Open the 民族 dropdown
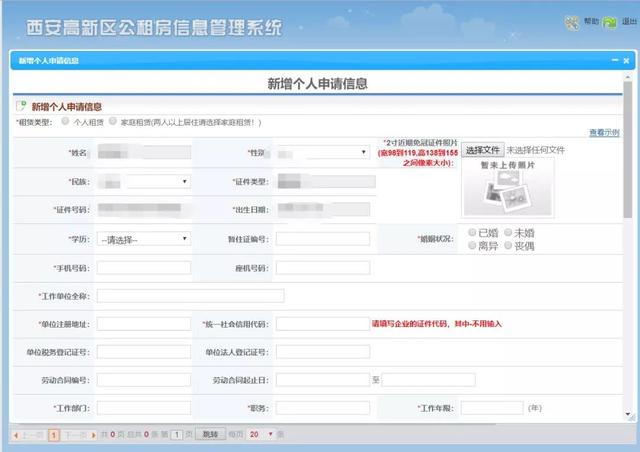 [158, 181]
